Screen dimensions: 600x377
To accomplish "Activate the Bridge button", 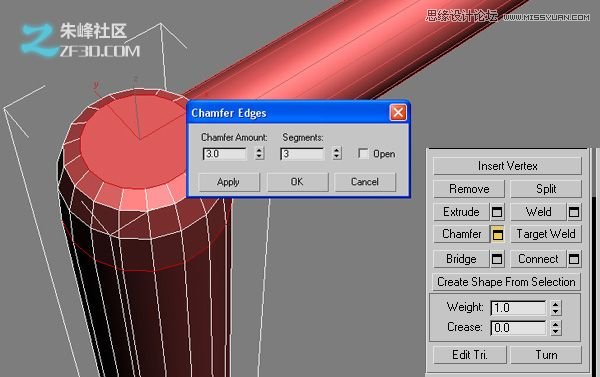I will [x=461, y=259].
